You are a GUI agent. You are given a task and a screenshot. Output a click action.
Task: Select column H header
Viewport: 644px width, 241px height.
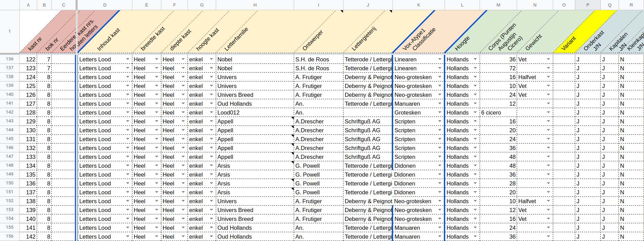pos(255,5)
